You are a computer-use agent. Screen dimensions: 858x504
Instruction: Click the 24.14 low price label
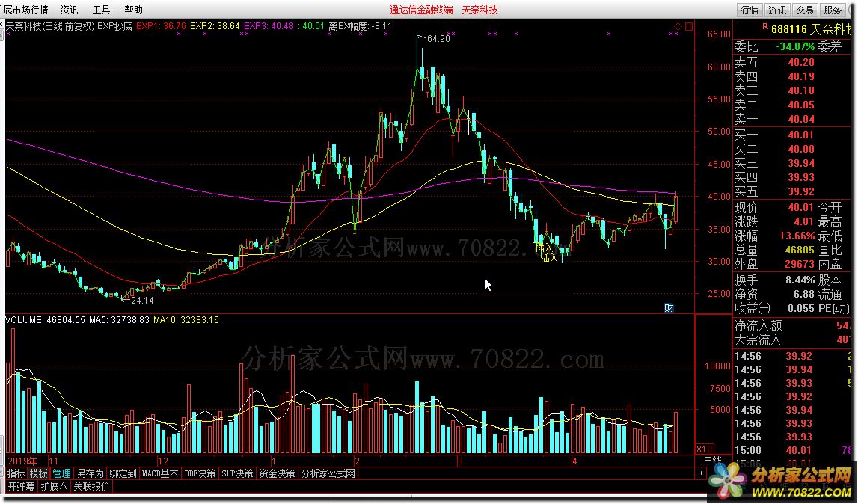142,301
